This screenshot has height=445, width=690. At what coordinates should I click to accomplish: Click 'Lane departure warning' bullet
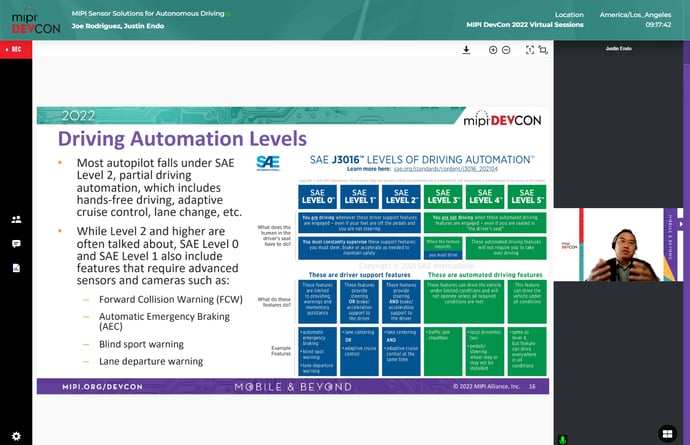pyautogui.click(x=151, y=361)
